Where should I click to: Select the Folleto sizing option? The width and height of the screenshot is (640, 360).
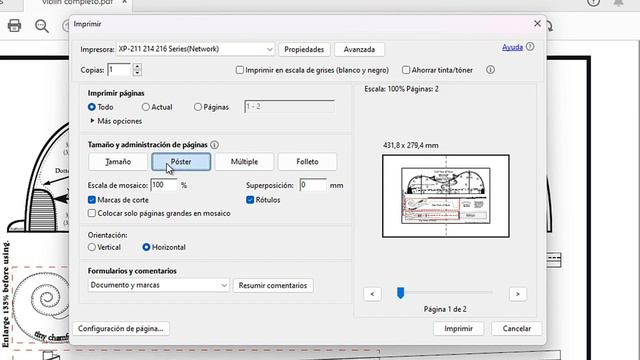307,162
